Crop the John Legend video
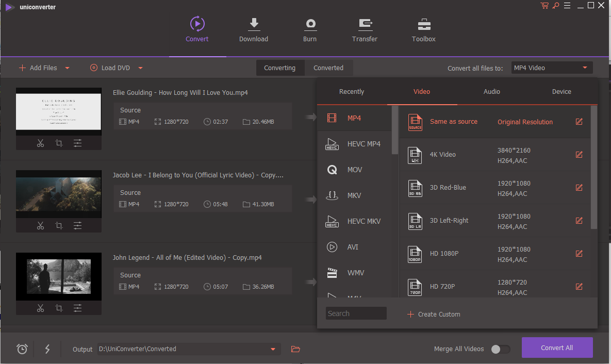This screenshot has width=611, height=364. tap(59, 308)
